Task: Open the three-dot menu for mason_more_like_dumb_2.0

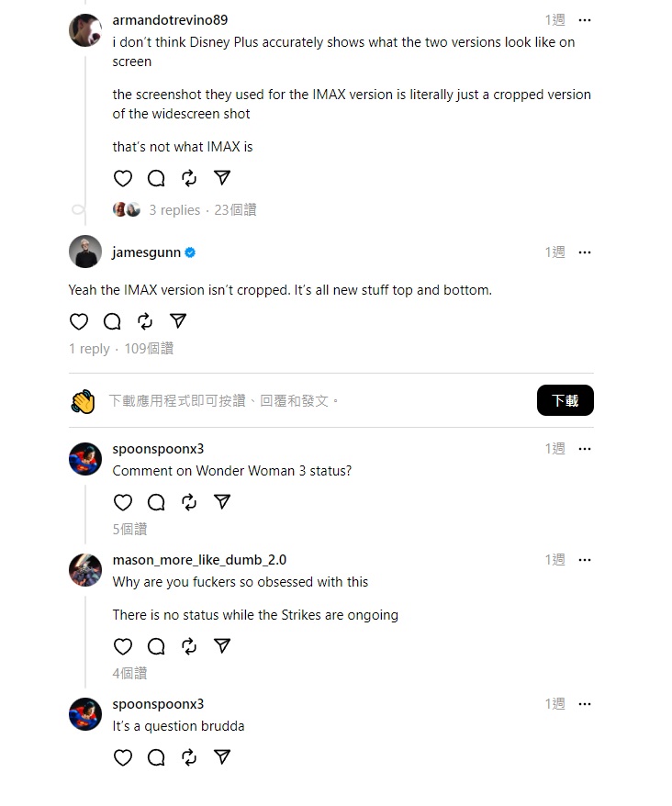Action: click(585, 560)
